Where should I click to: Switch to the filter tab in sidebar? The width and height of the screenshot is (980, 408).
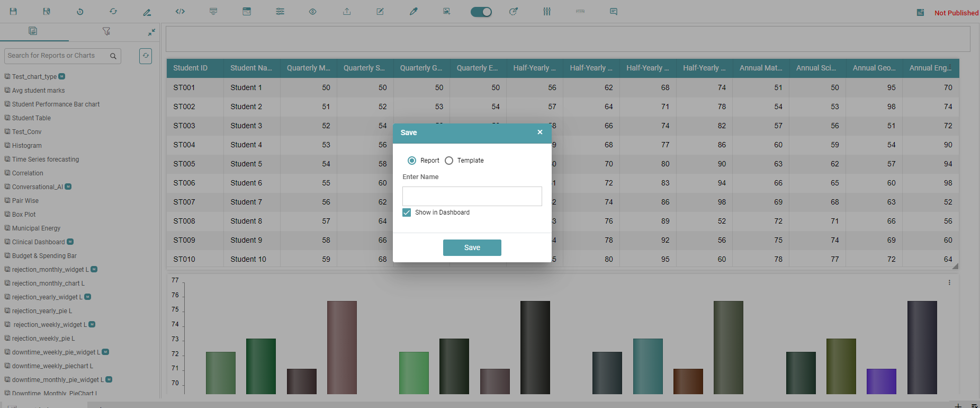click(x=106, y=32)
